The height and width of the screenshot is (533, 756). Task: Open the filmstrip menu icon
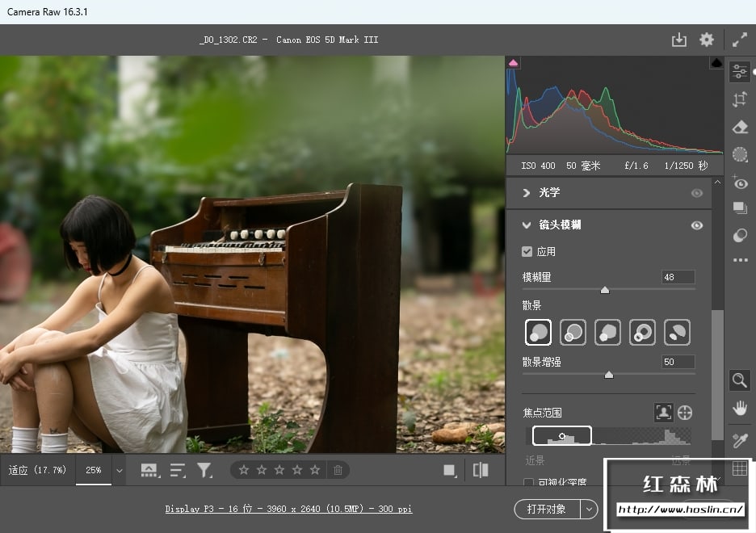click(x=150, y=470)
